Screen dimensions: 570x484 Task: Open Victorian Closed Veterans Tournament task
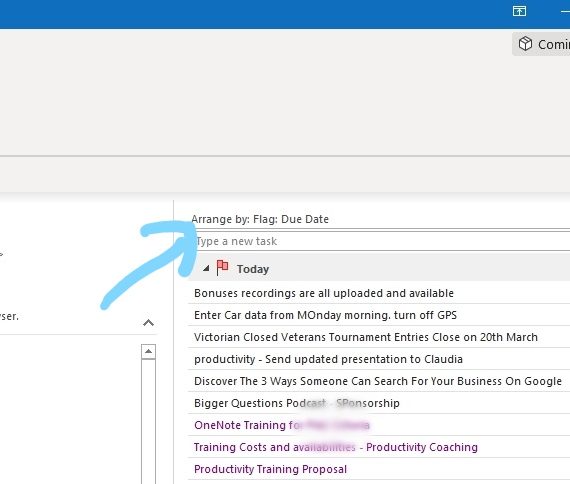tap(379, 337)
